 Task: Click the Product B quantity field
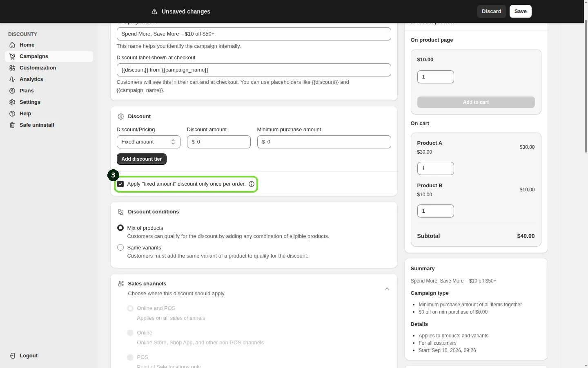tap(436, 211)
